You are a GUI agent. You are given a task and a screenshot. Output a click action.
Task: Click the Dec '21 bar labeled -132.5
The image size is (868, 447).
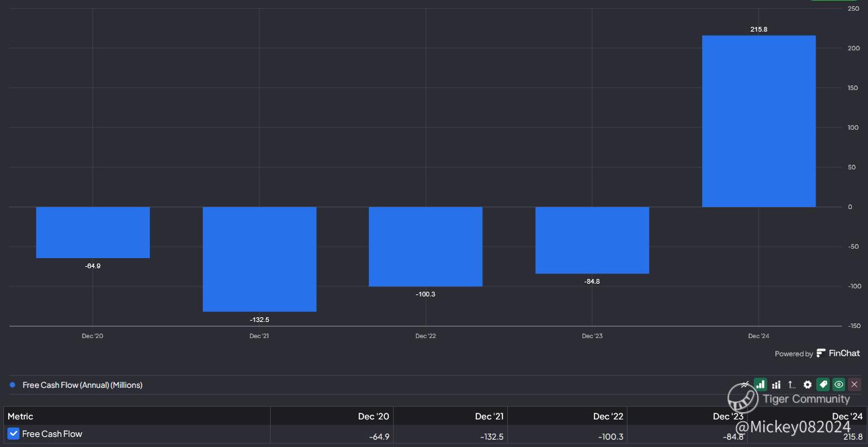(x=259, y=259)
